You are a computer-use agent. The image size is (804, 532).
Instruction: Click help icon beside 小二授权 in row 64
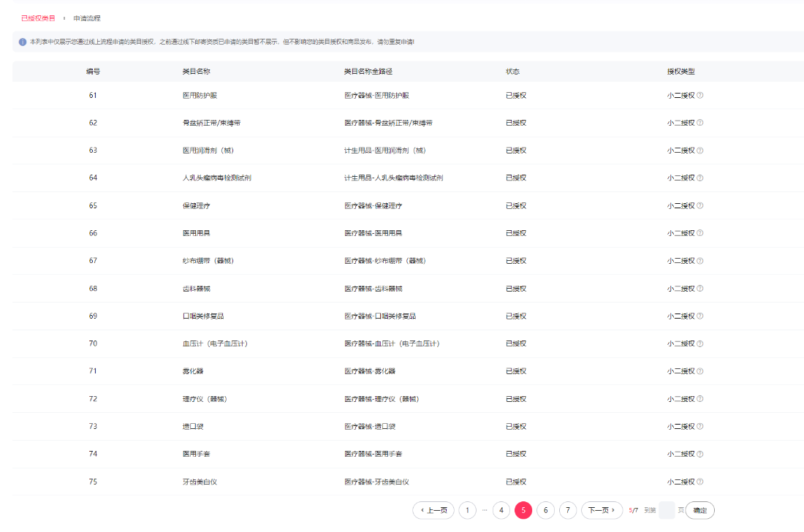(700, 178)
